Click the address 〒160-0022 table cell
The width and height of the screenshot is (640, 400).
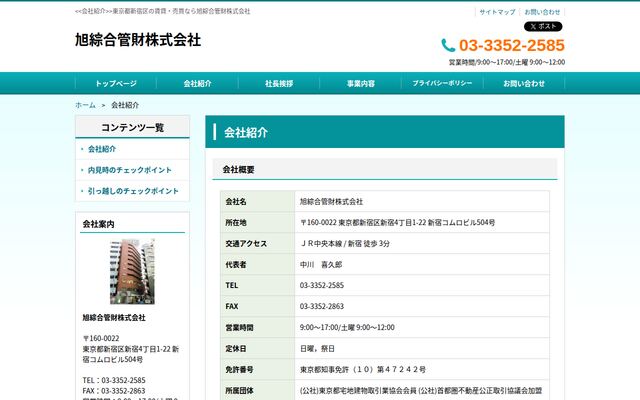pos(422,222)
